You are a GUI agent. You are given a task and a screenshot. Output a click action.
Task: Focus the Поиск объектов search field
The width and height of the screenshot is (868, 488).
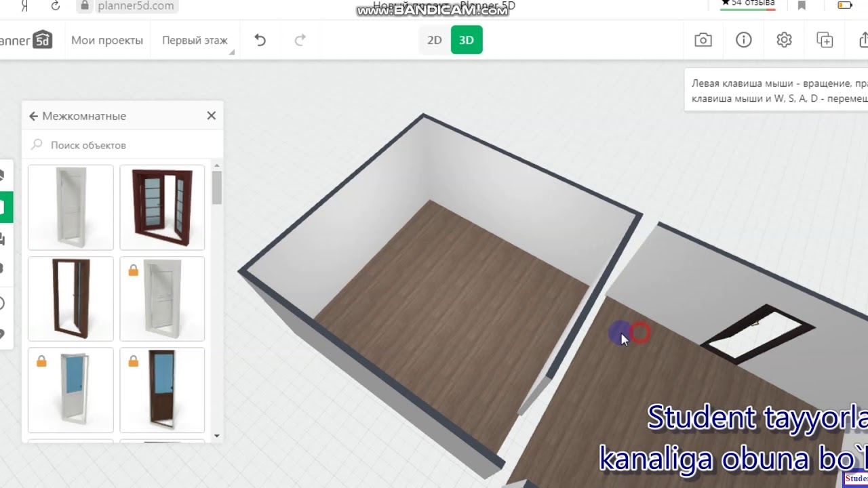pos(122,145)
